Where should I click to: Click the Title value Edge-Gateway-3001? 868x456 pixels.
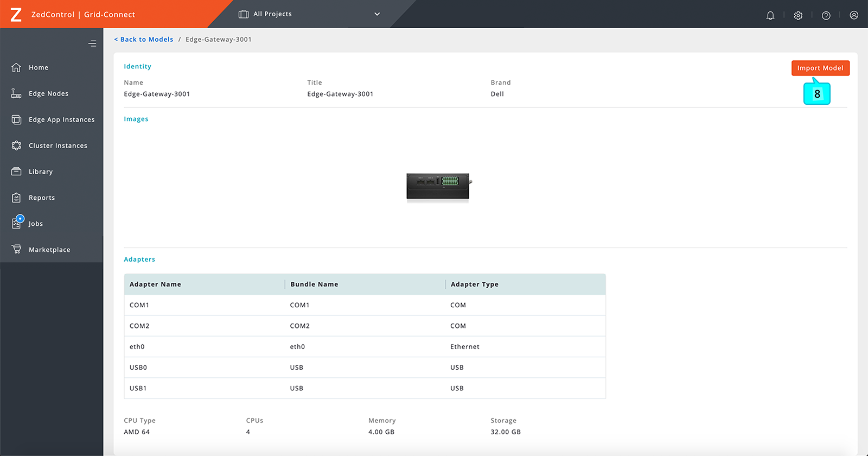tap(340, 94)
